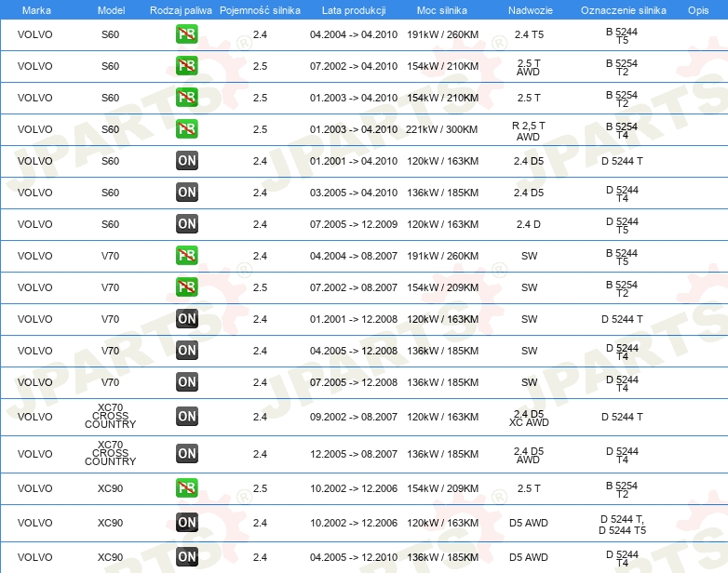Select the date range 07.2002 -> 04.2010
728x573 pixels.
[354, 66]
